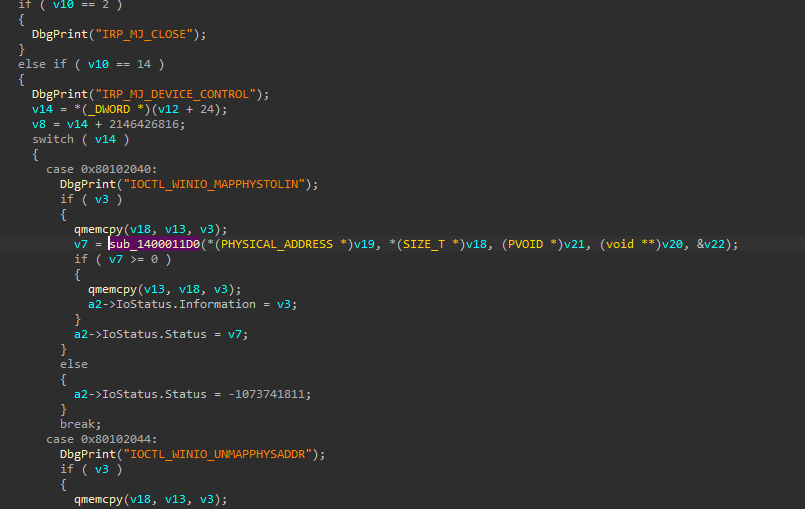Click v19 argument in sub call
805x509 pixels.
pos(364,244)
